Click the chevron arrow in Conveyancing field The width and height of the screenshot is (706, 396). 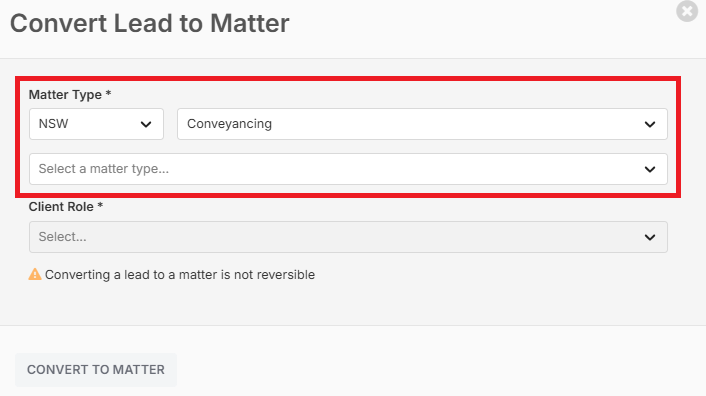tap(650, 124)
